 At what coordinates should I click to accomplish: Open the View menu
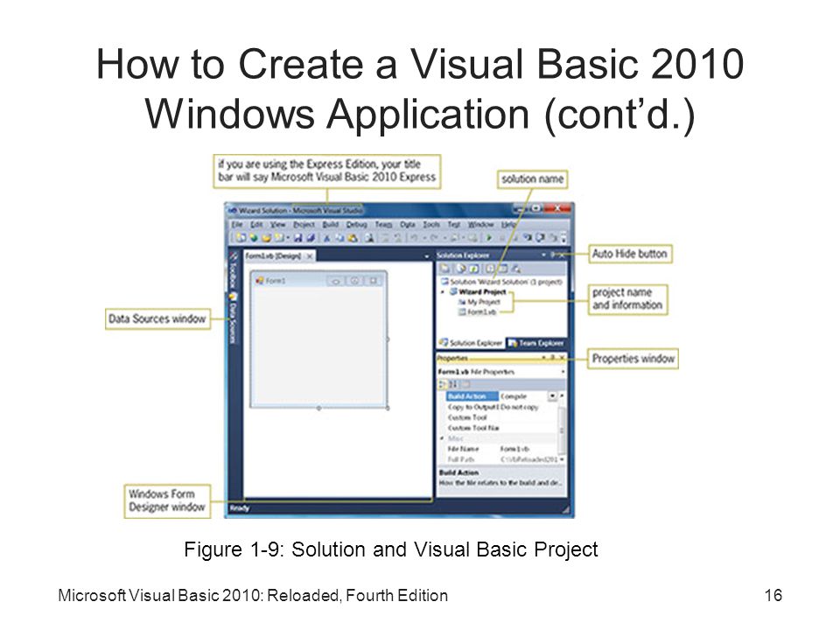pyautogui.click(x=277, y=225)
